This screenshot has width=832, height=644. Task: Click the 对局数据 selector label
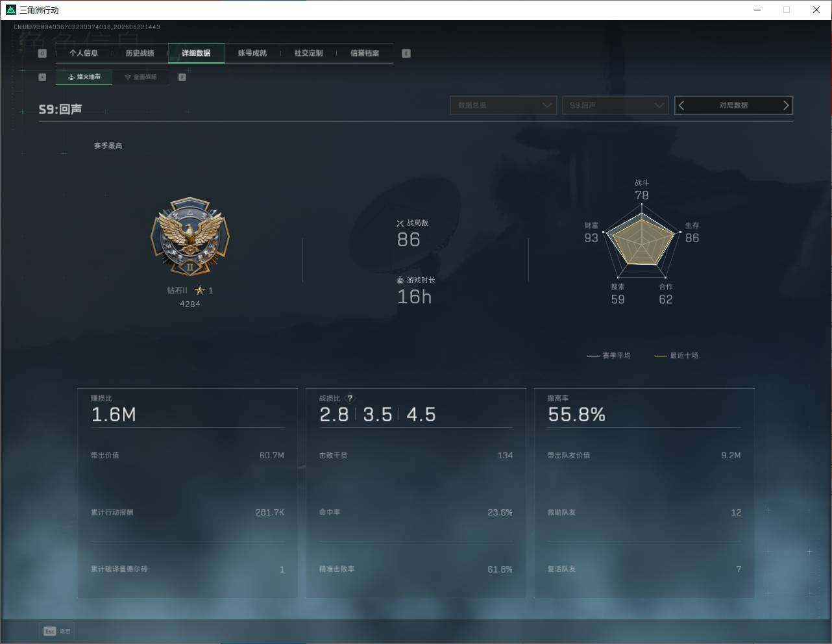pos(733,105)
